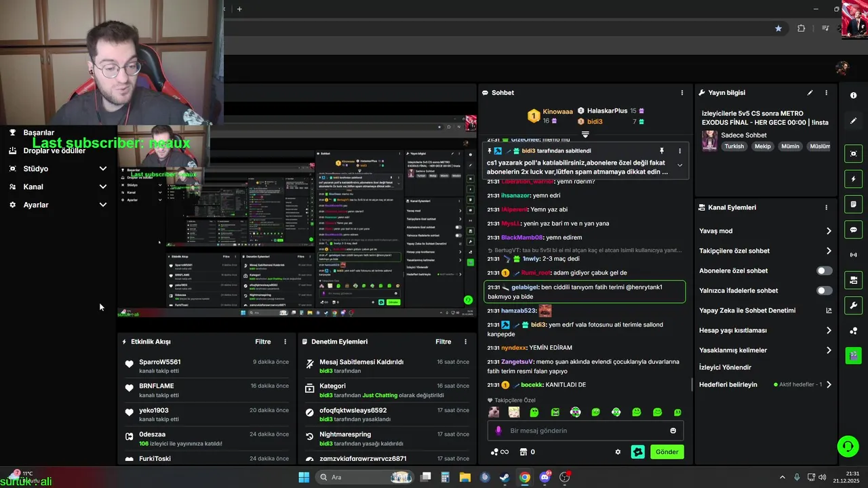Toggle the stream preview panel icon
The height and width of the screenshot is (488, 868).
853,154
